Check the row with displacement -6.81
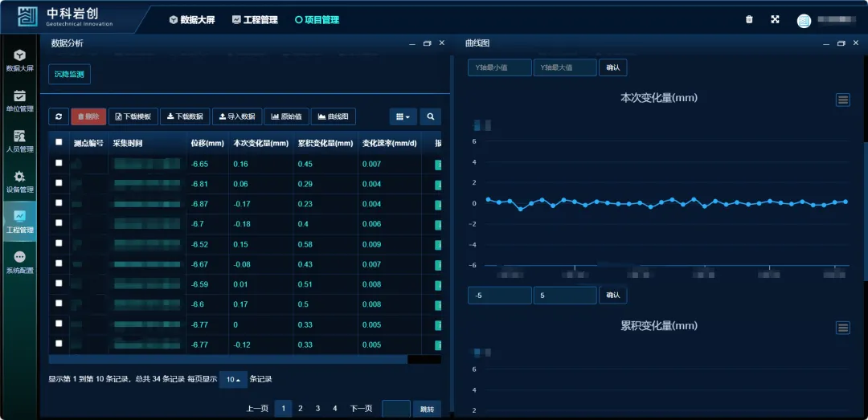This screenshot has width=868, height=420. coord(59,182)
